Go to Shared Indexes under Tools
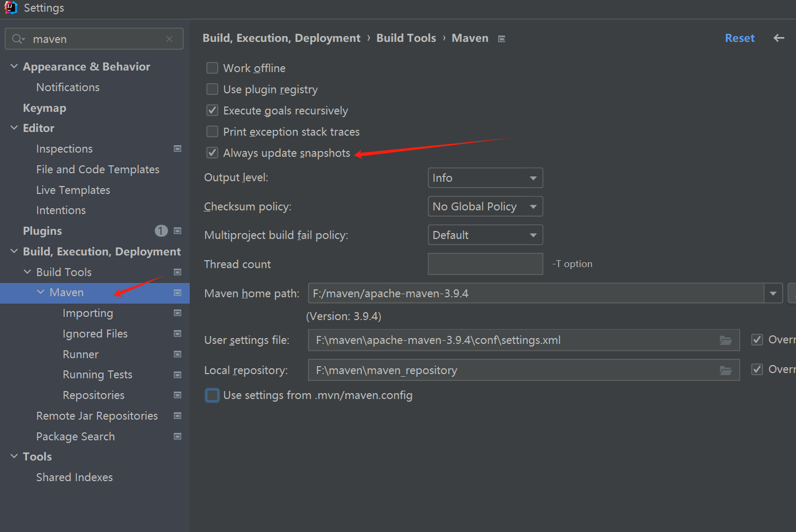Viewport: 796px width, 532px height. point(74,477)
